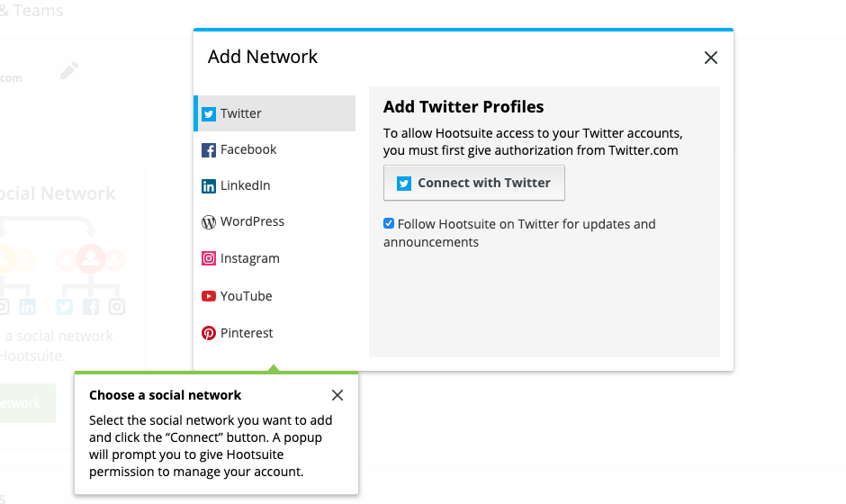This screenshot has height=504, width=846.
Task: Click the green network button in the background
Action: 27,403
